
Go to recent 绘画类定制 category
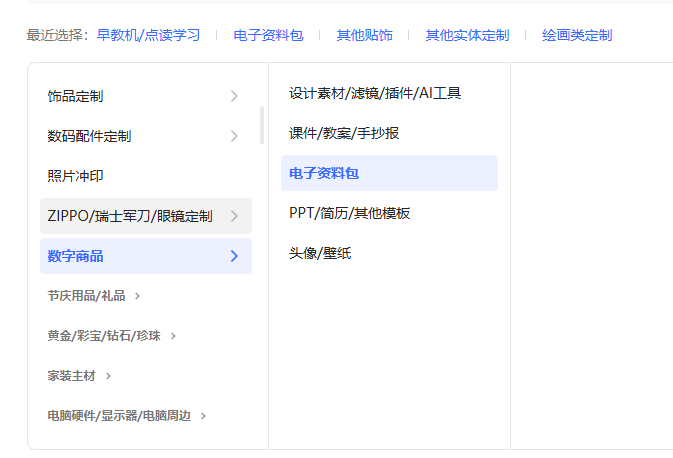pos(577,35)
